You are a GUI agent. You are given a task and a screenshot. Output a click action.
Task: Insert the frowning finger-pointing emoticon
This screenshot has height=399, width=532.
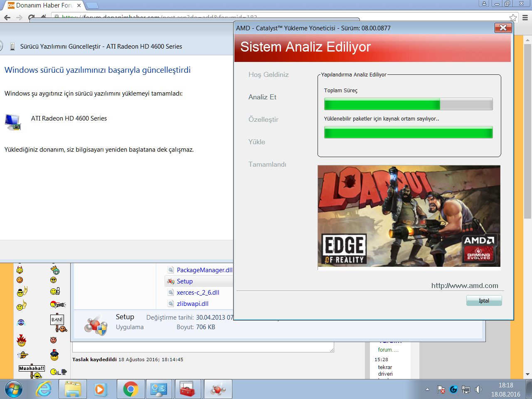tap(22, 305)
